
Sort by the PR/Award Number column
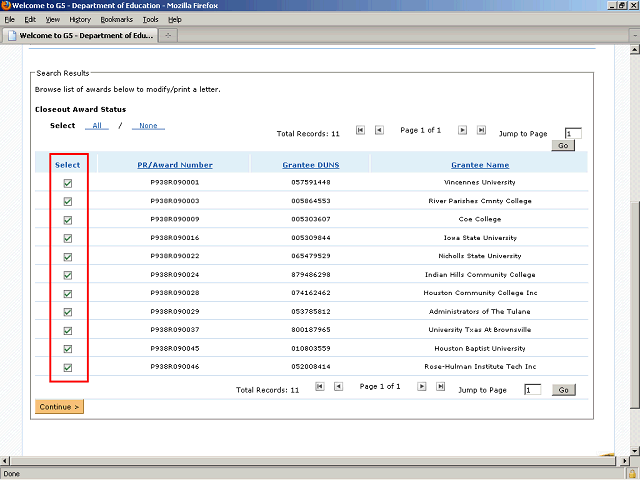click(x=175, y=165)
